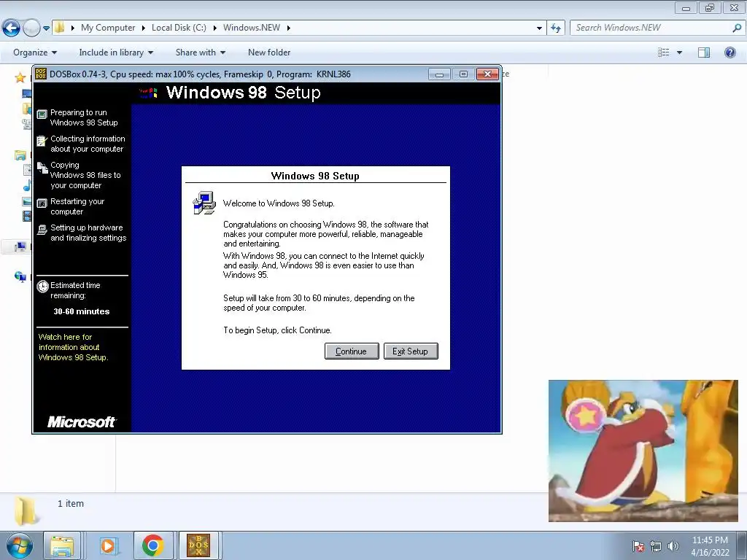Screen dimensions: 747x560
Task: Select Libraries icon in the navigation pane
Action: 20,155
